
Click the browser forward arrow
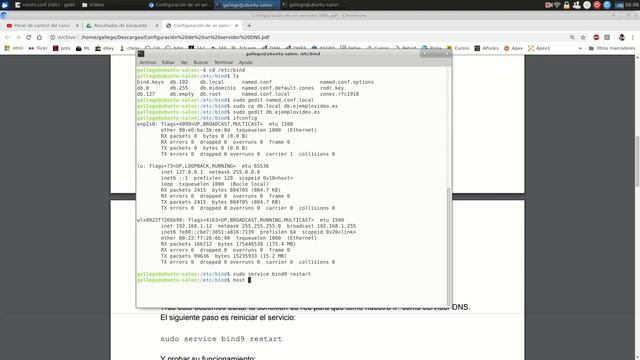pyautogui.click(x=18, y=37)
